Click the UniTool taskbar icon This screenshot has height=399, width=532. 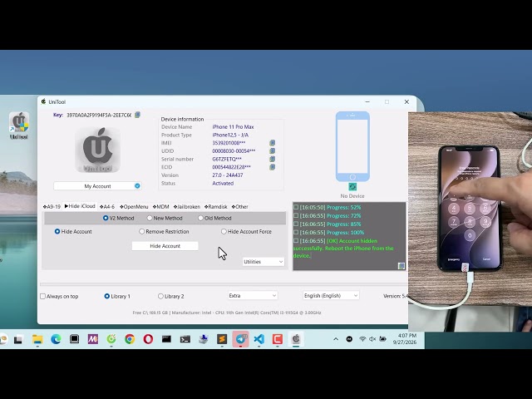296,339
